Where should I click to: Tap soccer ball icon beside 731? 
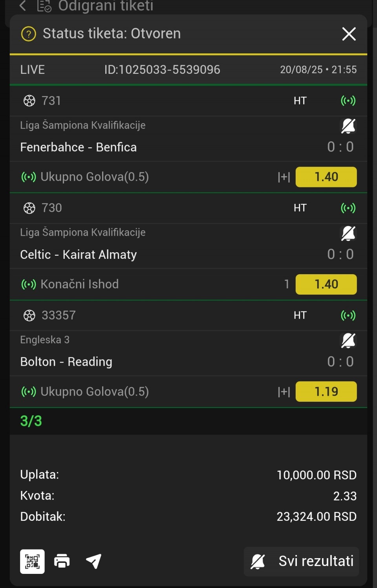coord(29,101)
